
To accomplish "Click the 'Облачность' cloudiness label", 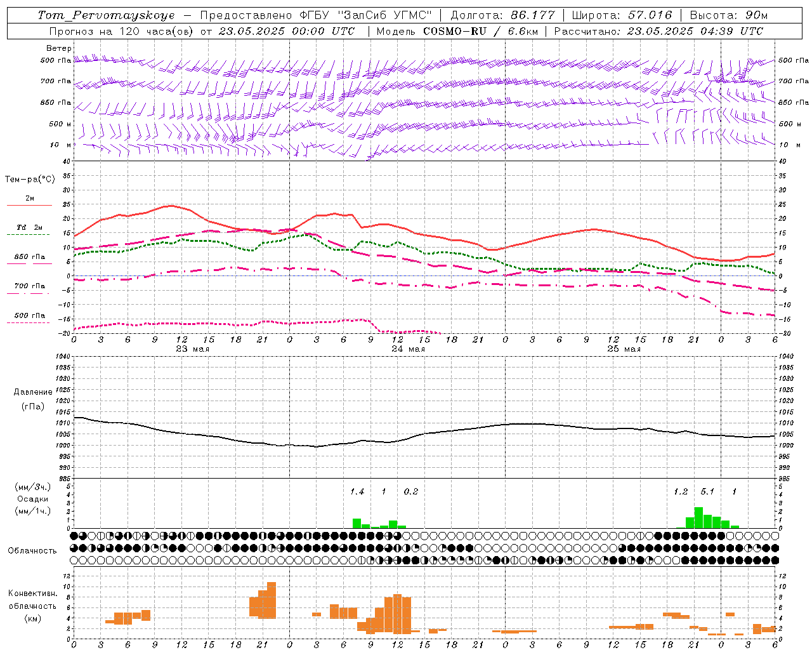I will coord(32,551).
